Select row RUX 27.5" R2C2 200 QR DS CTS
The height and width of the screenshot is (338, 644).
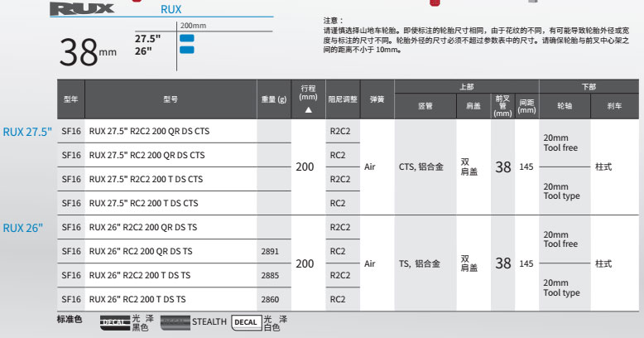pos(174,131)
